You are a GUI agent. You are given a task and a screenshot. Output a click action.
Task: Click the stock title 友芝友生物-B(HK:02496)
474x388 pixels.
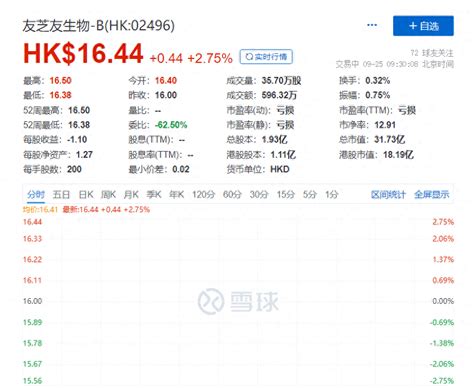pos(99,26)
